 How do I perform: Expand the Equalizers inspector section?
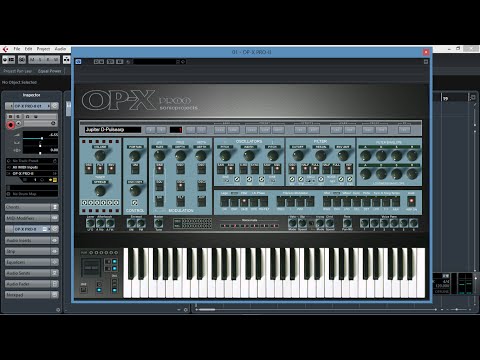click(28, 262)
